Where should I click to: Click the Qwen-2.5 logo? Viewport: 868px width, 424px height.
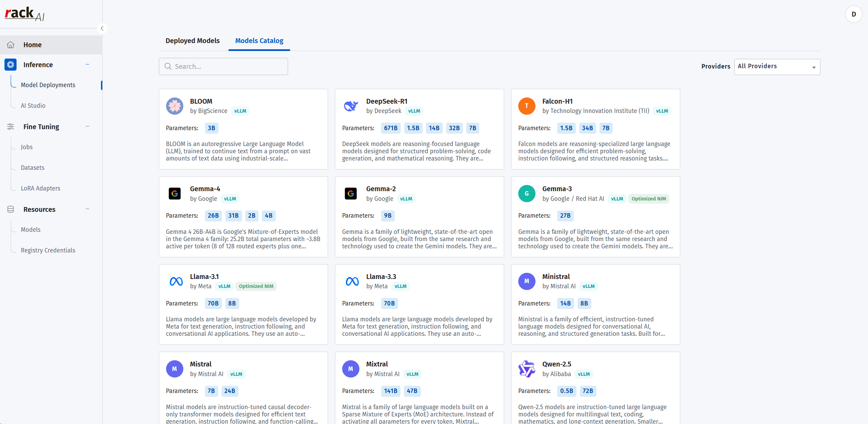pyautogui.click(x=527, y=369)
